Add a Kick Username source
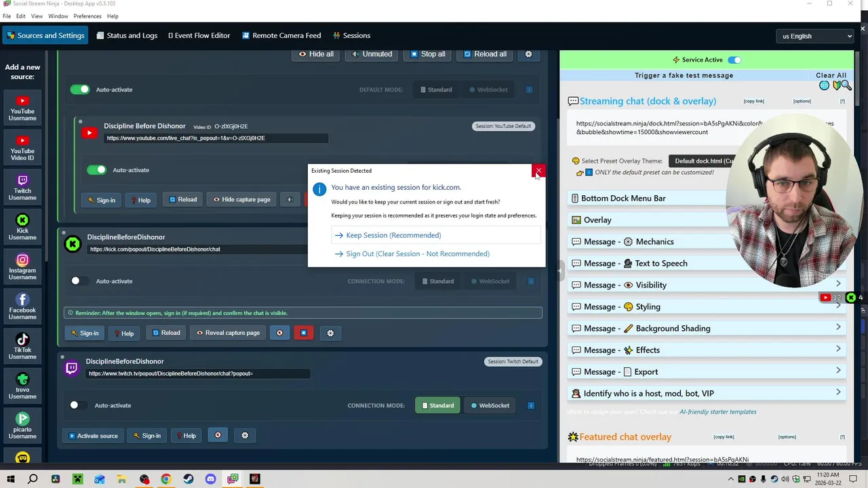The image size is (868, 488). 22,226
